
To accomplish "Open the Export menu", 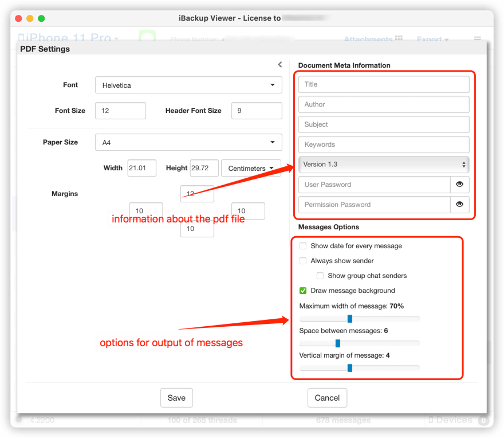I will 431,40.
